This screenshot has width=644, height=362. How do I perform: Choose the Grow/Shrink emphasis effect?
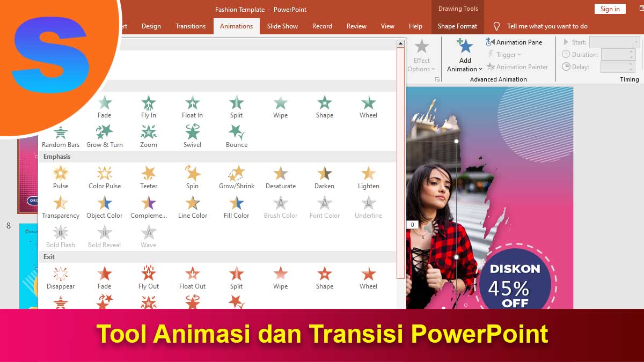(237, 178)
